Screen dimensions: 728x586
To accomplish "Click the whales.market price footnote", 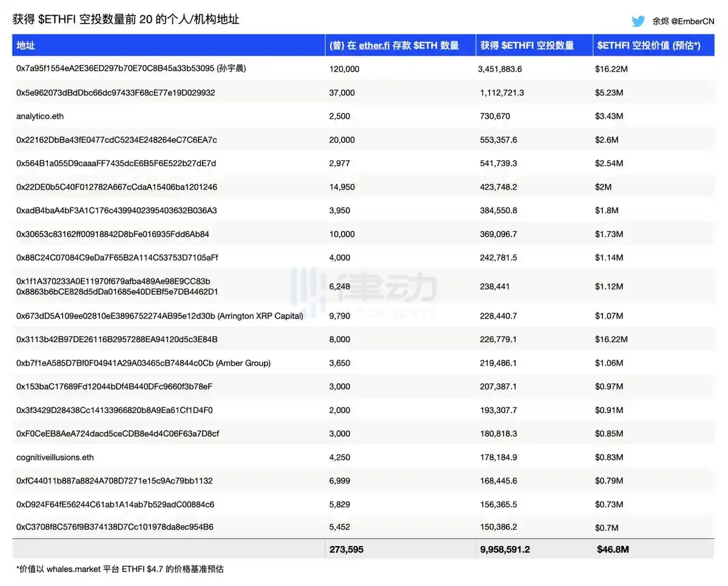I will click(x=120, y=569).
